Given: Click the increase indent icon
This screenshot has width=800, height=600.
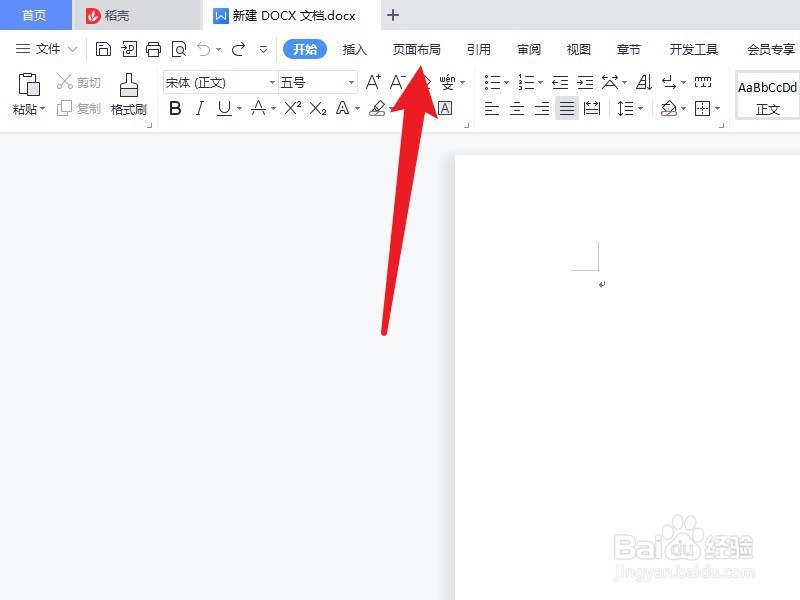Looking at the screenshot, I should point(585,82).
